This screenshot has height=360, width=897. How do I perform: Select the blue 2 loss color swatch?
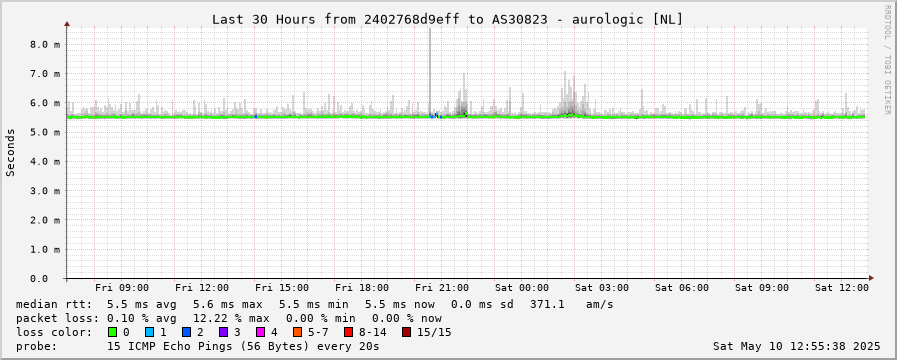coord(186,332)
